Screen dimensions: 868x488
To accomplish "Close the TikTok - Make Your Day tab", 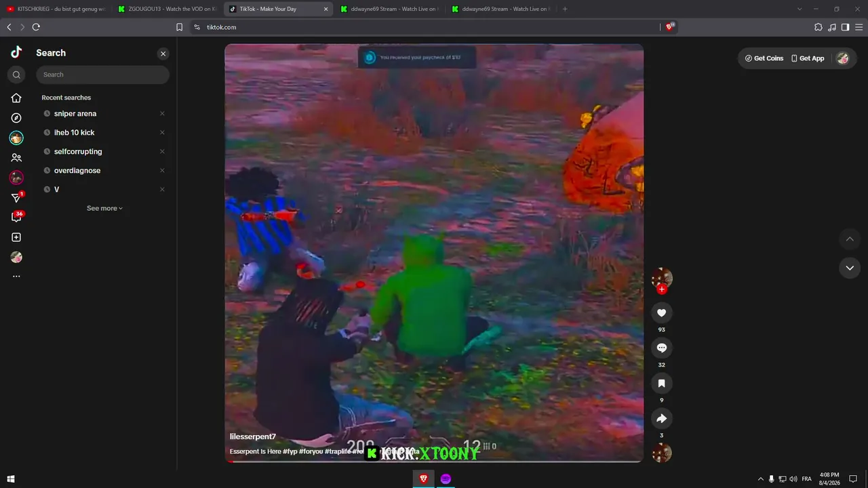I will pos(325,9).
